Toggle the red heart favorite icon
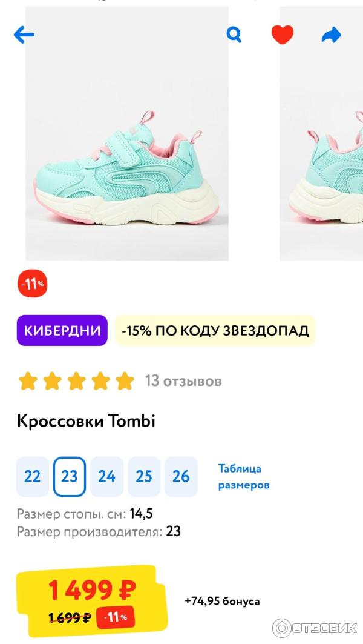 [x=283, y=35]
